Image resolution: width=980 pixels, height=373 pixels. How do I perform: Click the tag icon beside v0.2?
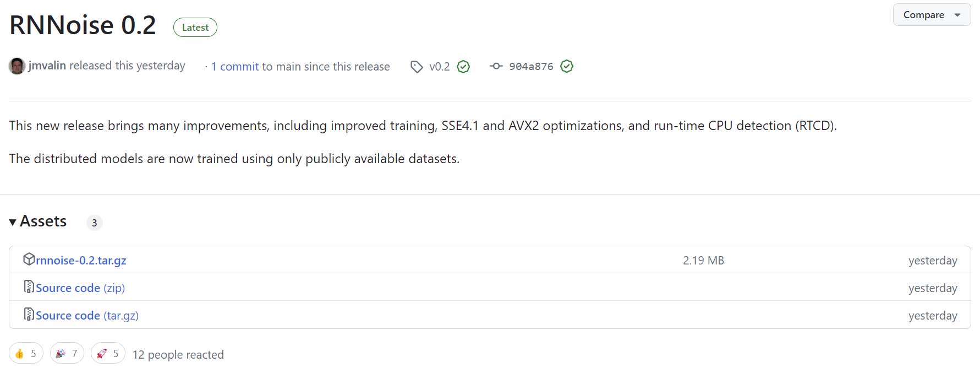pyautogui.click(x=417, y=67)
